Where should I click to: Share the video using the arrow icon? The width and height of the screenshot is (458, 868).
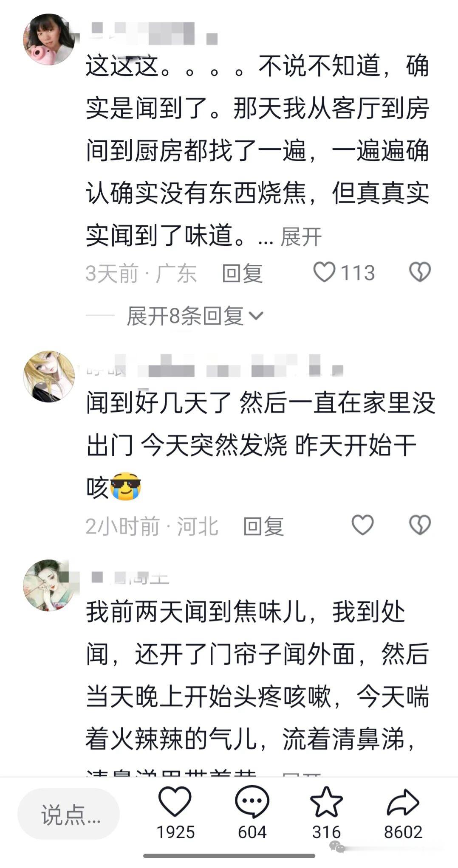point(403,801)
